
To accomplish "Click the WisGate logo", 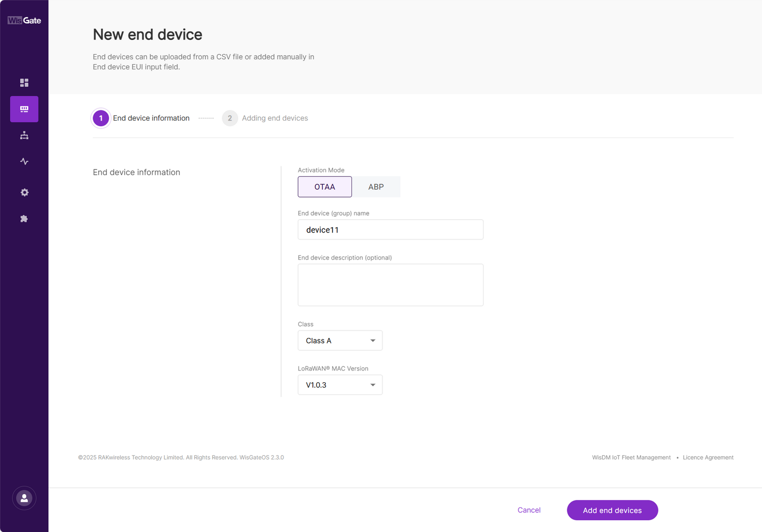I will coord(24,20).
